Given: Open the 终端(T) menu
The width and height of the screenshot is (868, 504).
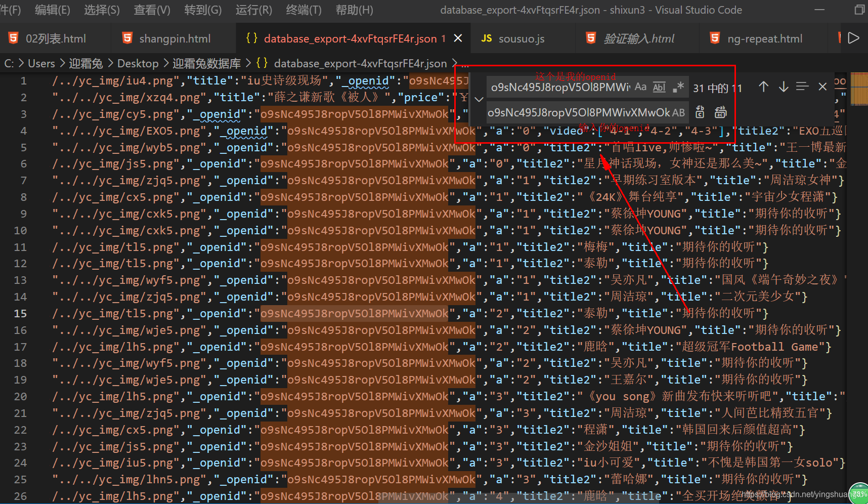Looking at the screenshot, I should pyautogui.click(x=303, y=10).
